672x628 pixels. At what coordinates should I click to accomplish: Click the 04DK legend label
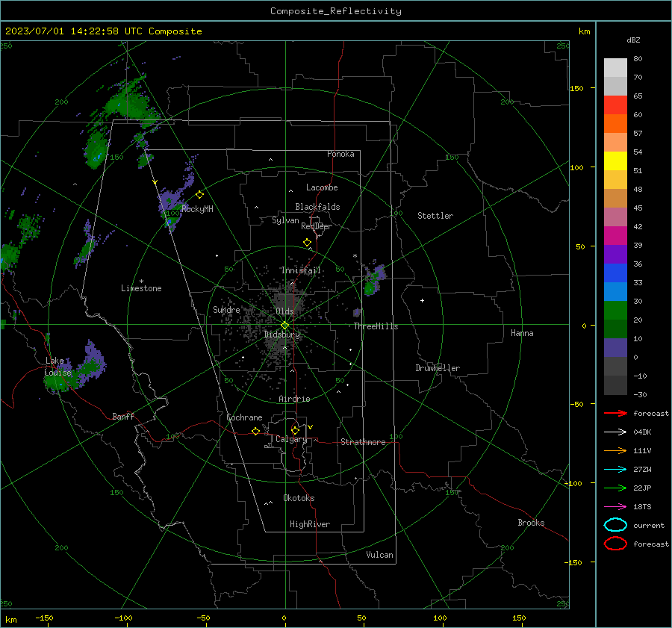click(642, 432)
